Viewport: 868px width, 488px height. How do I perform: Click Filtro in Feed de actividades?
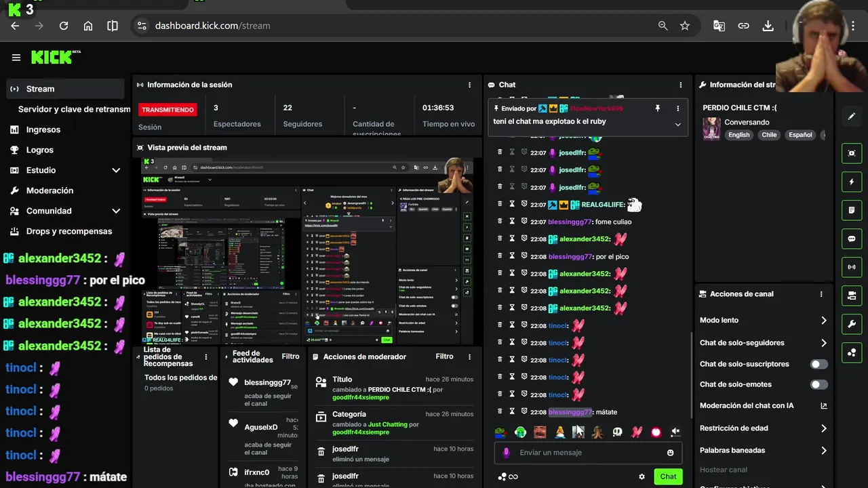290,357
